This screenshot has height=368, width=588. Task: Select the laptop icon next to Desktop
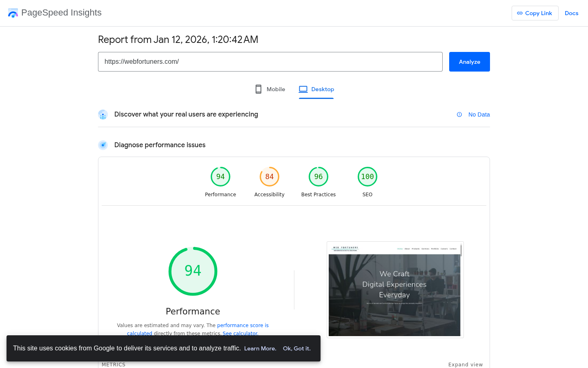click(303, 89)
